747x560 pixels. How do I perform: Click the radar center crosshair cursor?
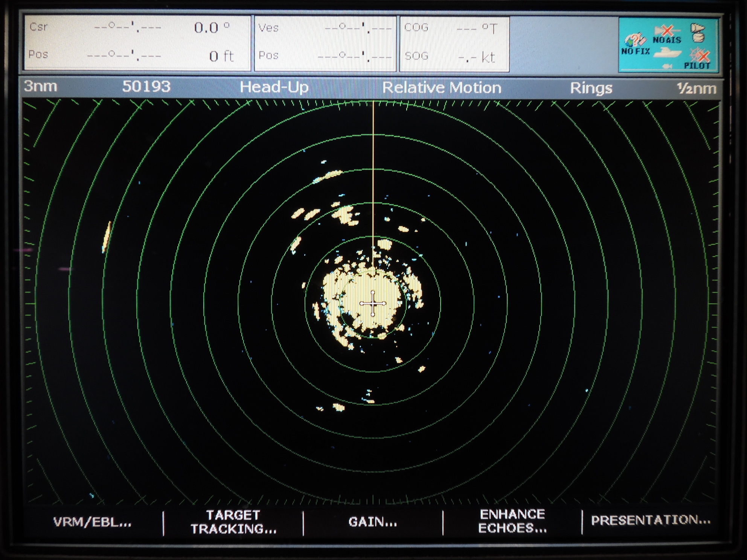373,303
